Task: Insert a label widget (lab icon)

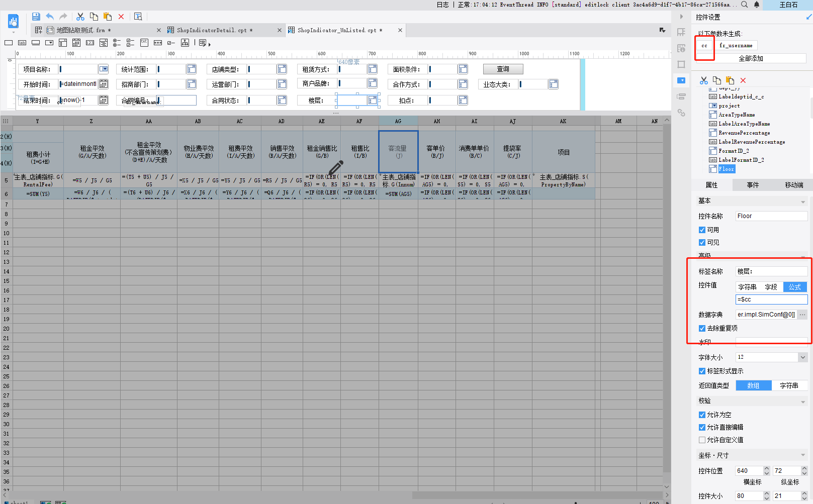Action: click(x=22, y=43)
